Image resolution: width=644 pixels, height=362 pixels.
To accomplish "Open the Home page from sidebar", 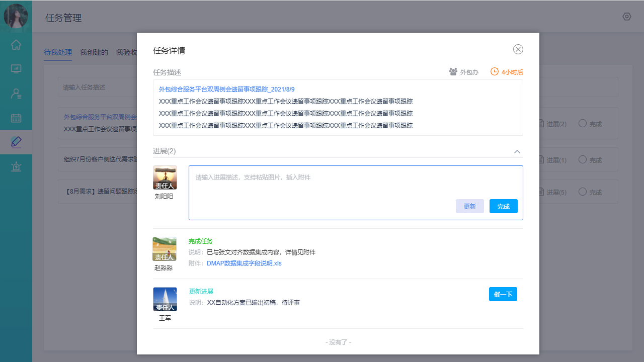I will (x=16, y=45).
